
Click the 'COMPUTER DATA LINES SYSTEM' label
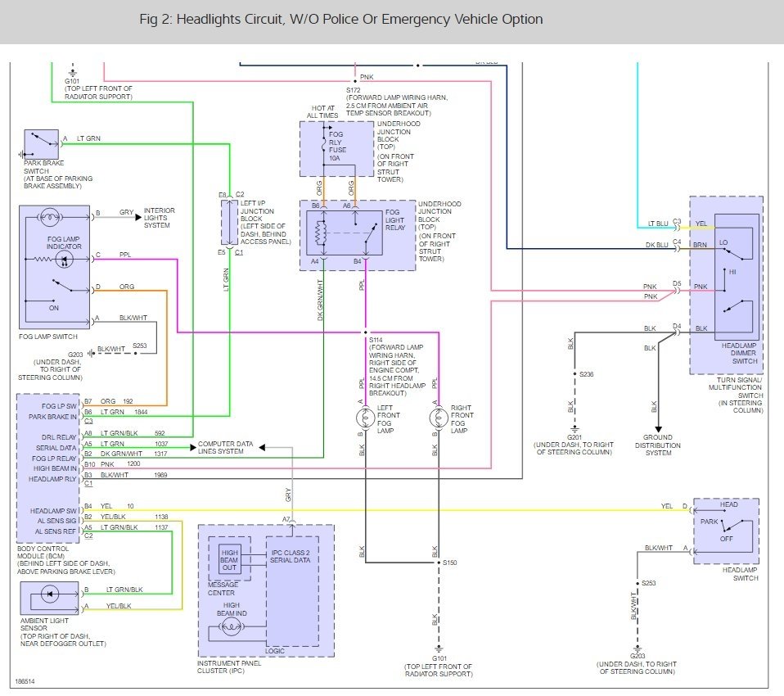[226, 447]
